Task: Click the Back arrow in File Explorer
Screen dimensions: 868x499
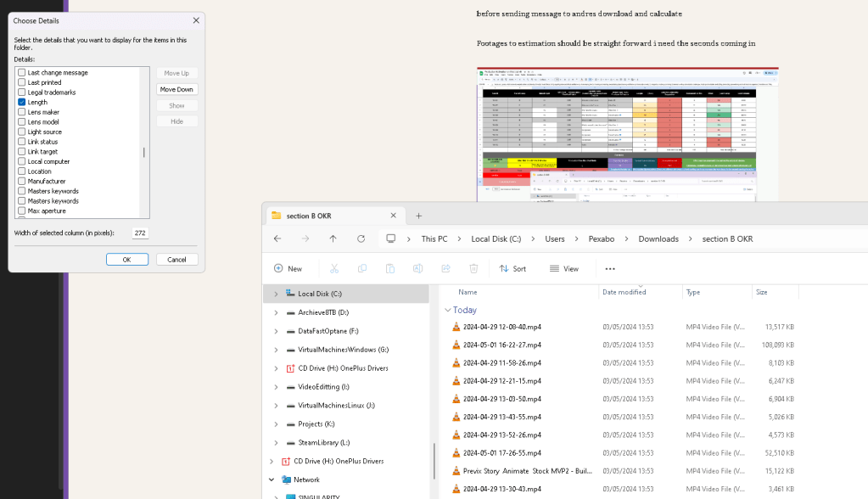Action: tap(277, 238)
